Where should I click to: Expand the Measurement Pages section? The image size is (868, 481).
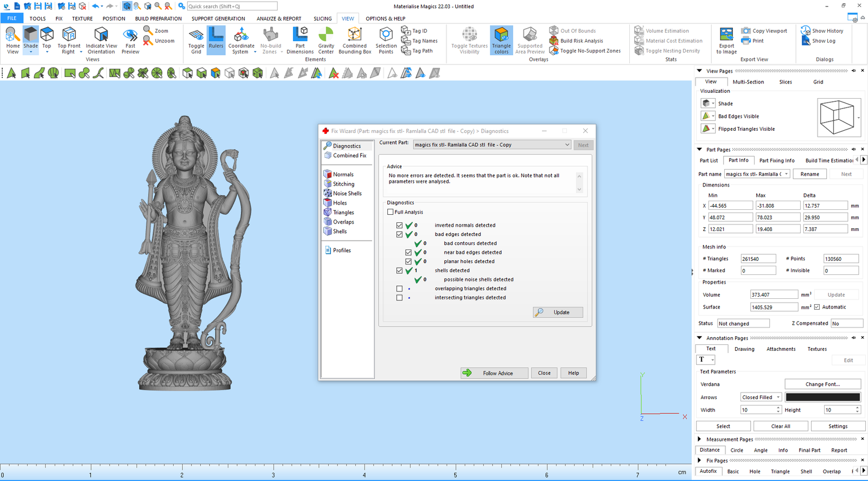tap(699, 439)
